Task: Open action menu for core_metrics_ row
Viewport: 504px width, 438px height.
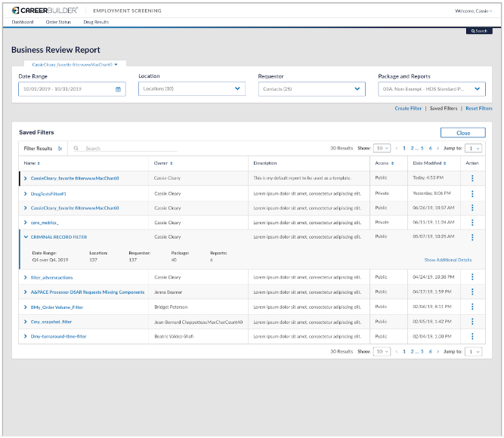Action: 472,223
